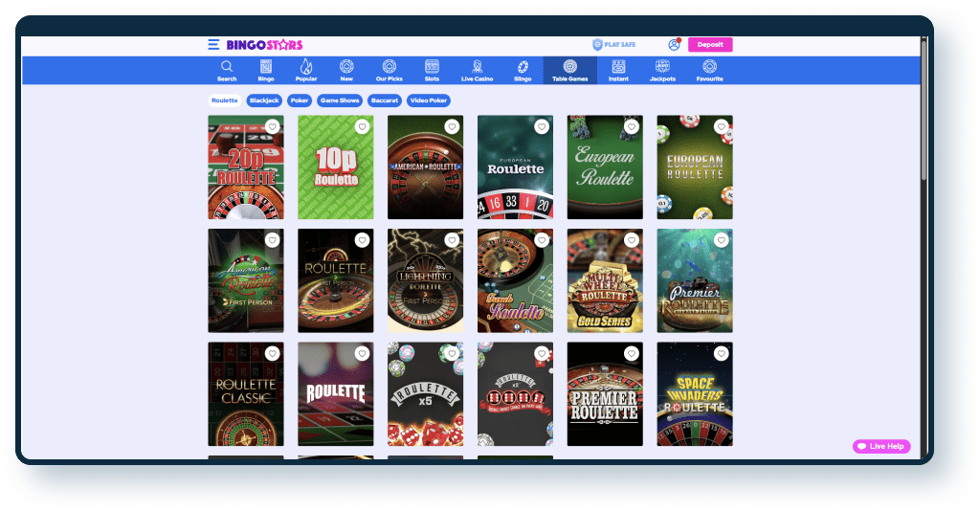Favourite the 20p Roulette game via heart

click(x=272, y=127)
